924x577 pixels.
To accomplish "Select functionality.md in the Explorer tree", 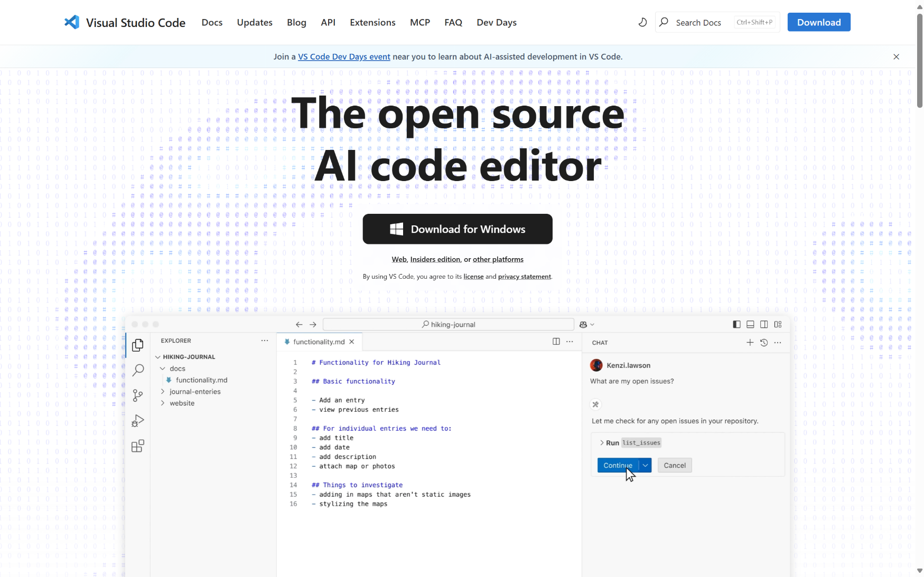I will (x=202, y=380).
